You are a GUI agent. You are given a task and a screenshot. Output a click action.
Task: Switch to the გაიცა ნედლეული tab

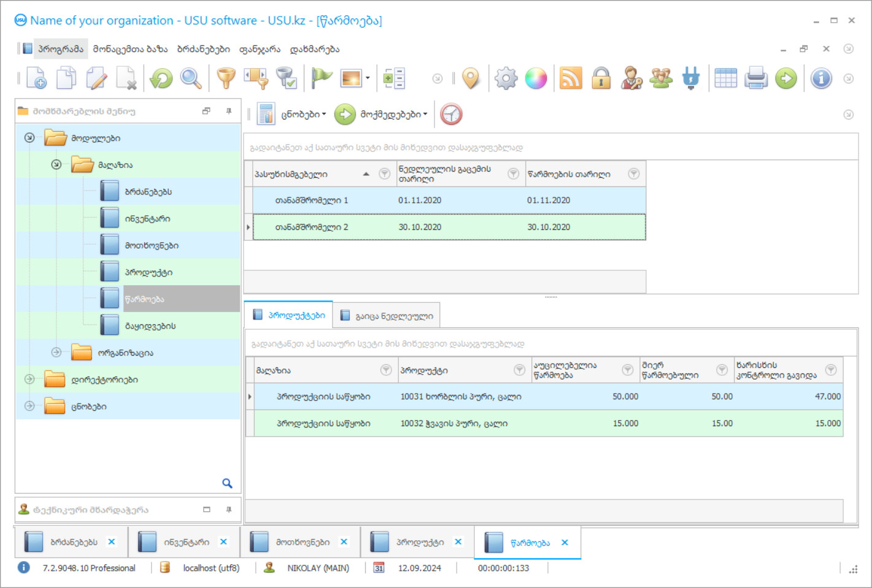[x=387, y=316]
